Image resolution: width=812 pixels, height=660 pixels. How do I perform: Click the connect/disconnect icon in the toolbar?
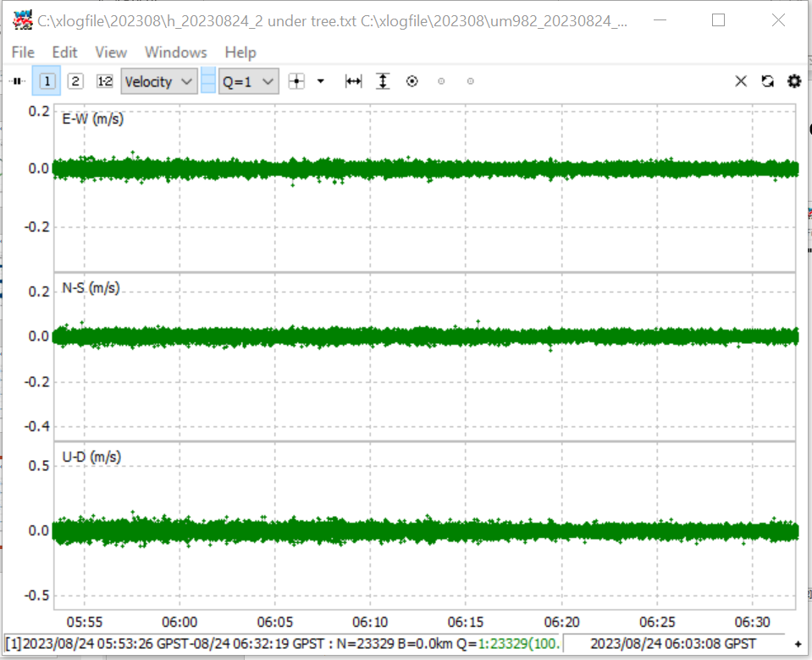point(17,81)
